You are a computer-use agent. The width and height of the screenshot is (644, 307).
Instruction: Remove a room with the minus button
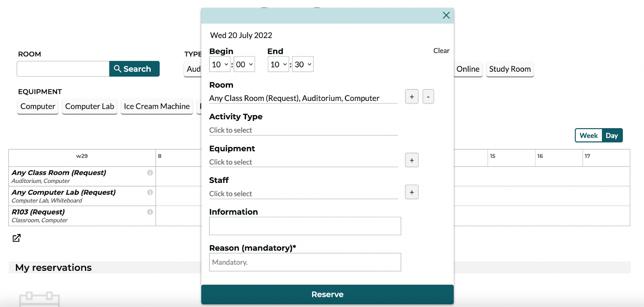click(x=428, y=97)
